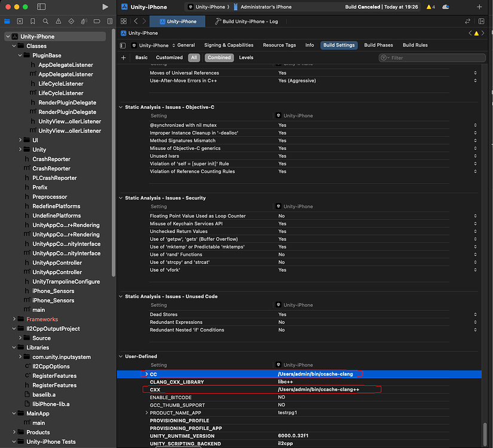Image resolution: width=493 pixels, height=448 pixels.
Task: Click the add build setting plus button
Action: tap(124, 58)
